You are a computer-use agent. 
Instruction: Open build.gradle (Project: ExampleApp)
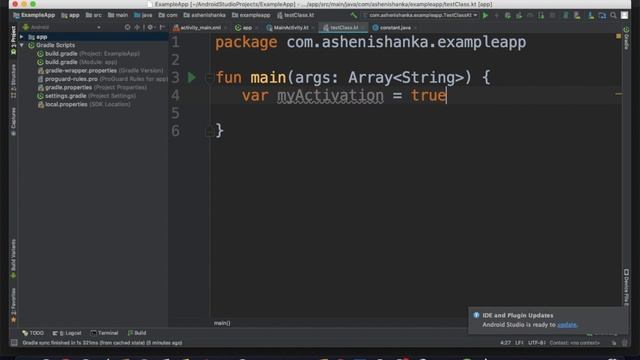tap(89, 54)
